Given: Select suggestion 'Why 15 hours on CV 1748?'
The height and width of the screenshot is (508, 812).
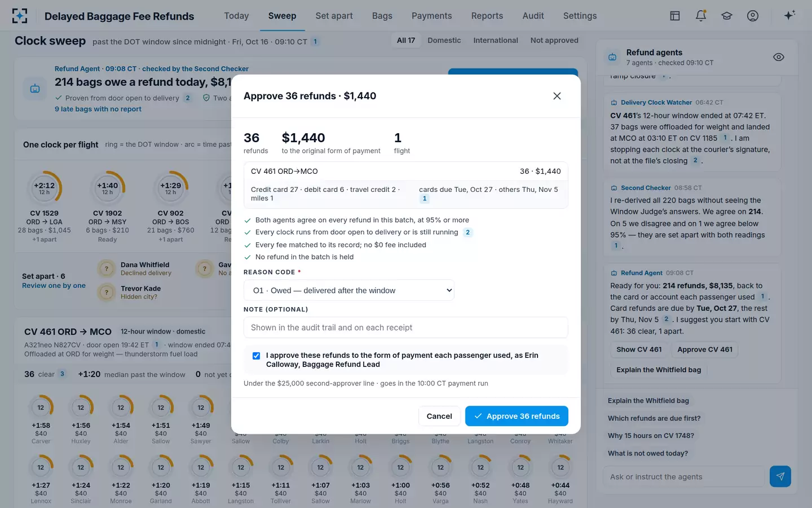Looking at the screenshot, I should 651,436.
